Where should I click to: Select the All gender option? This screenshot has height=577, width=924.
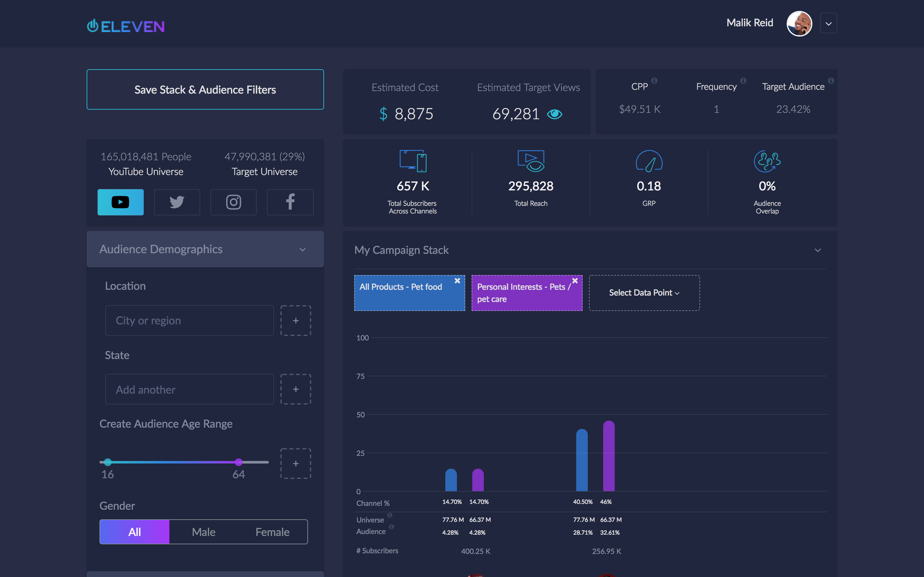pos(134,531)
